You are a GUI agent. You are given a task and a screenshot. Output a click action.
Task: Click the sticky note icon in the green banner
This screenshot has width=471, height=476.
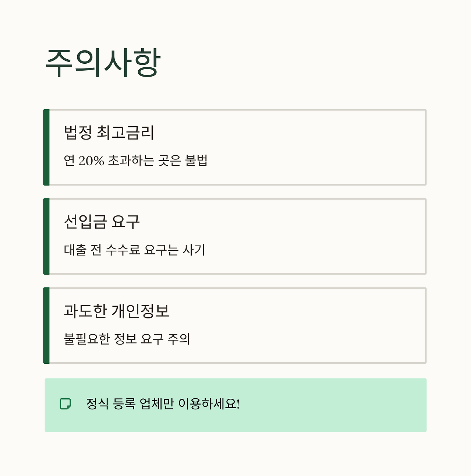[x=65, y=404]
